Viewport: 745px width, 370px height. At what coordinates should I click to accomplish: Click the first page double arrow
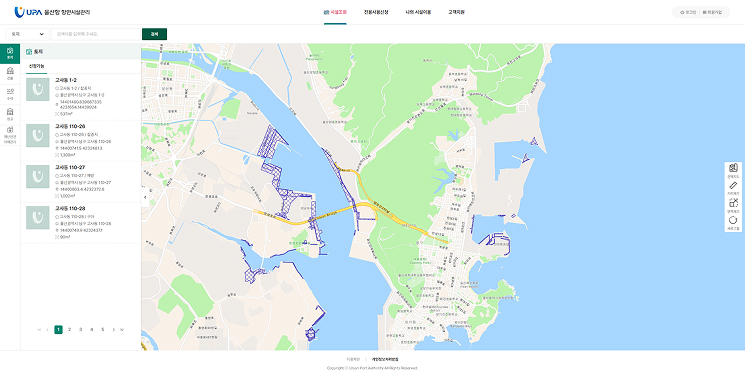click(39, 330)
